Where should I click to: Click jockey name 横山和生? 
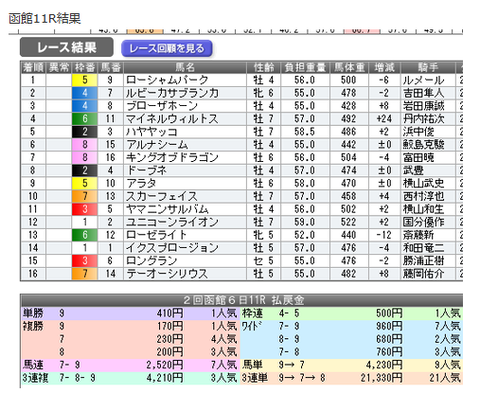(x=423, y=209)
